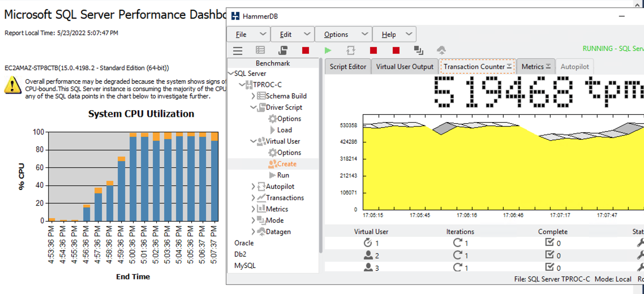Click the Autopilot toolbar icon with circular arrows
Image resolution: width=644 pixels, height=294 pixels.
350,50
